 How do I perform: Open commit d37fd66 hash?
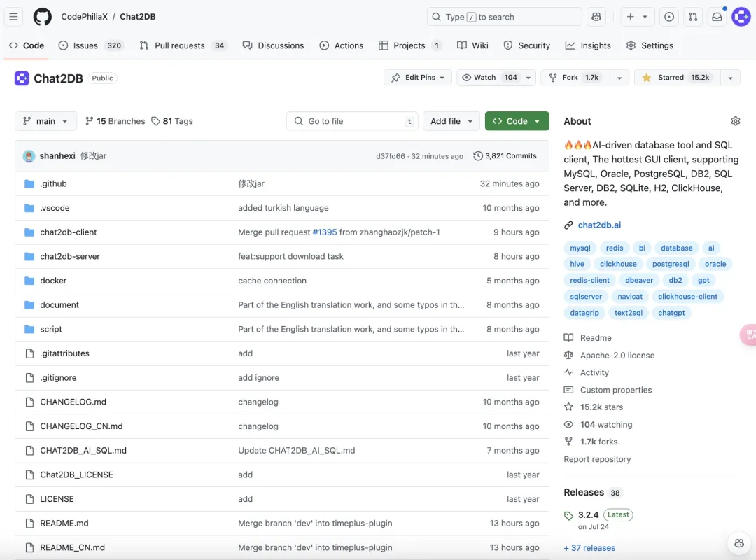click(390, 156)
